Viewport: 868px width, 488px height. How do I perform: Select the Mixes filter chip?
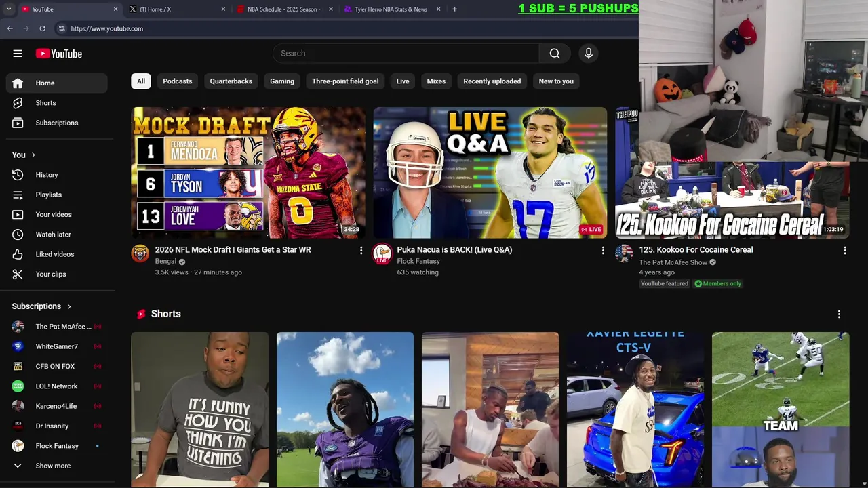coord(436,81)
